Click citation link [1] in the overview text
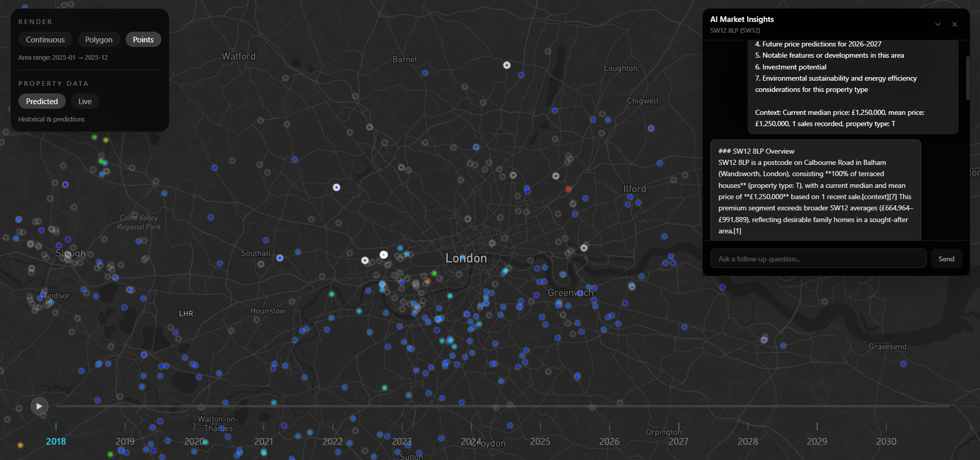 tap(737, 231)
